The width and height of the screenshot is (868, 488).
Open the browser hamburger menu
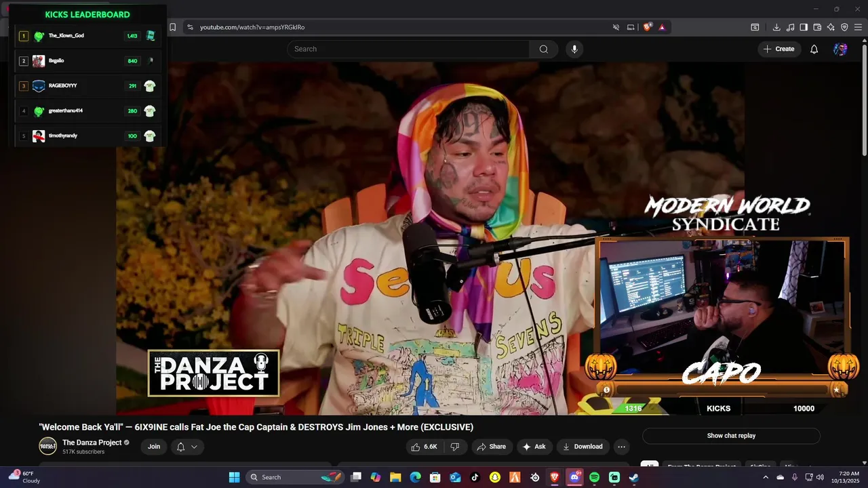858,27
